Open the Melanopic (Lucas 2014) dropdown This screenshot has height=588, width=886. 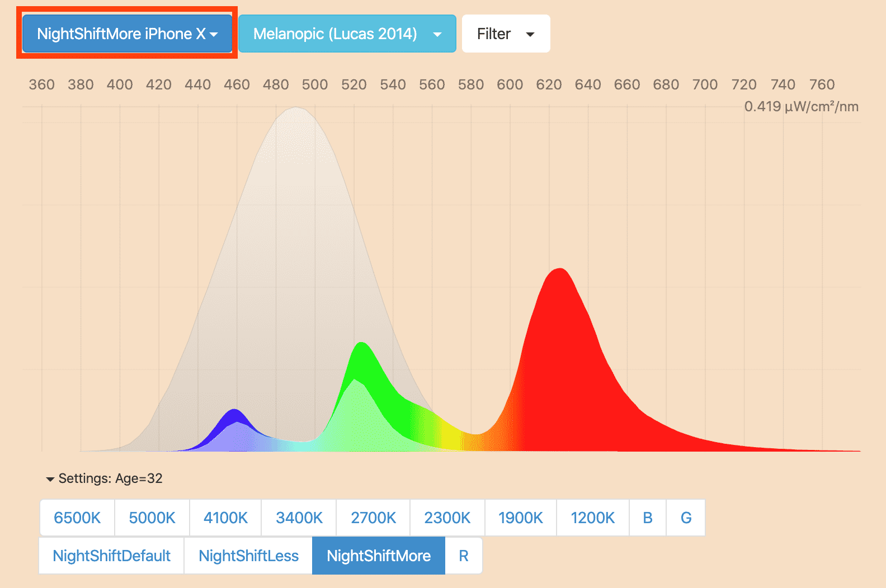[347, 34]
